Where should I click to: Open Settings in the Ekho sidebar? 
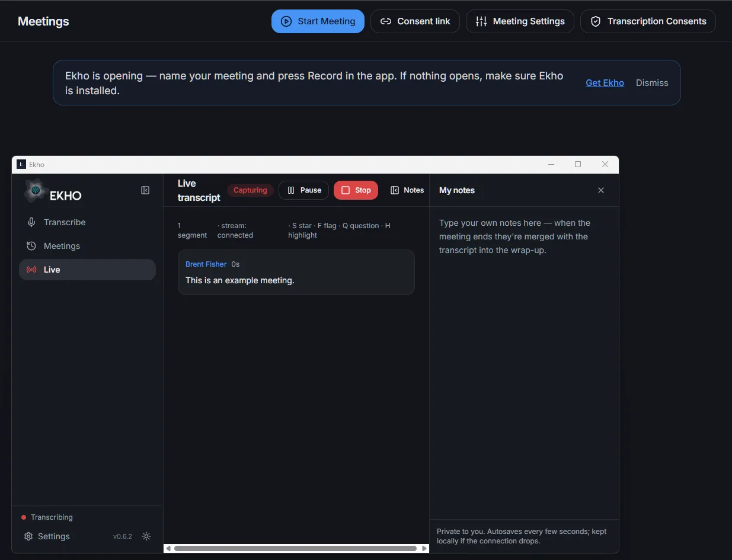coord(47,536)
